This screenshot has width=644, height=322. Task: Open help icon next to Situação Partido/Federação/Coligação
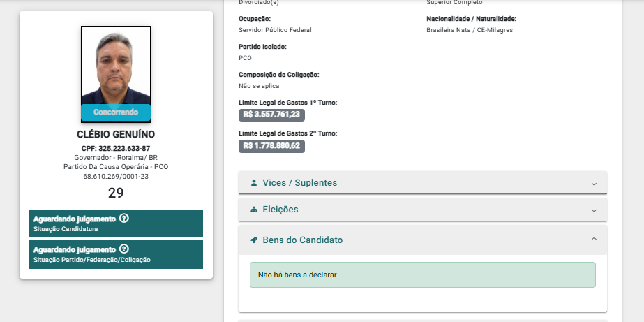point(123,249)
